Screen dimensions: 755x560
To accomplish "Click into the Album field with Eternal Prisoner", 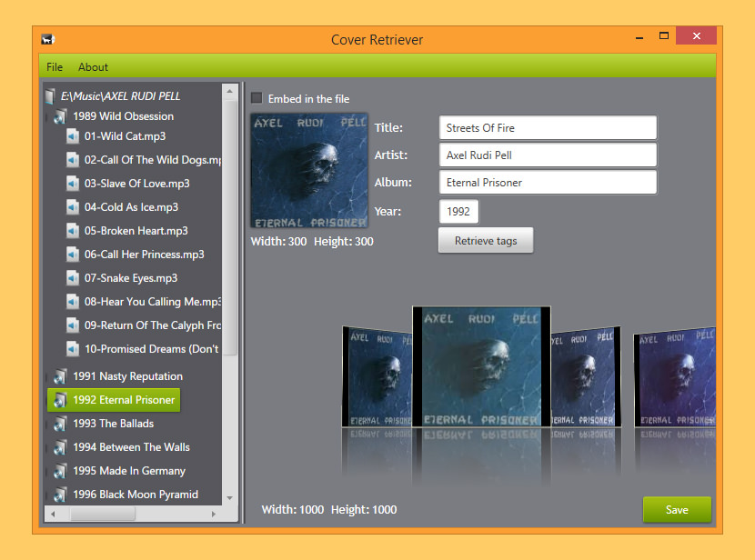I will tap(548, 183).
